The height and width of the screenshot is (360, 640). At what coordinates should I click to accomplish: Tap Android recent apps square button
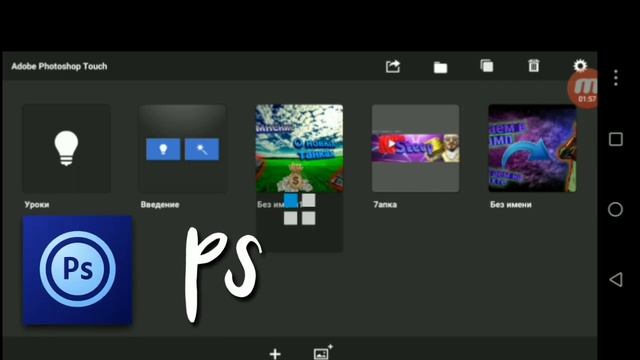click(616, 139)
